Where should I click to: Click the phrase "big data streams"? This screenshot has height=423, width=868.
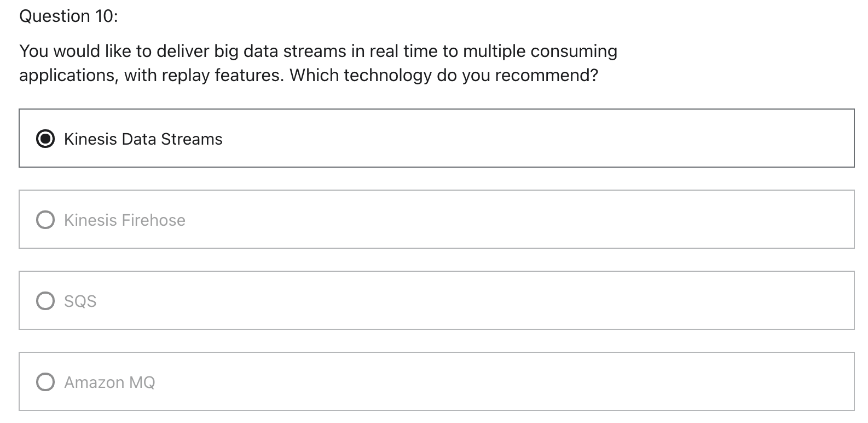[x=280, y=52]
